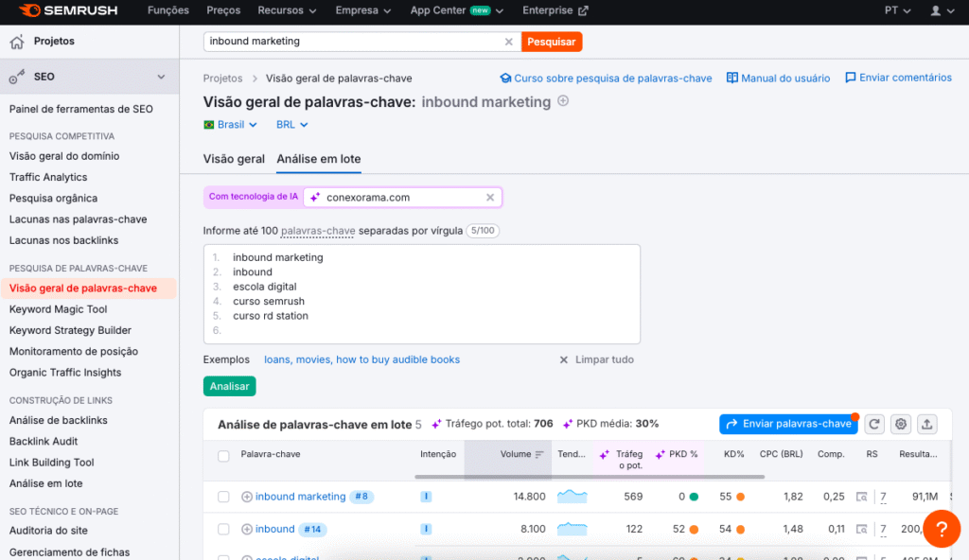Screen dimensions: 969x560
Task: Click the conexorama.com domain input
Action: pos(403,197)
